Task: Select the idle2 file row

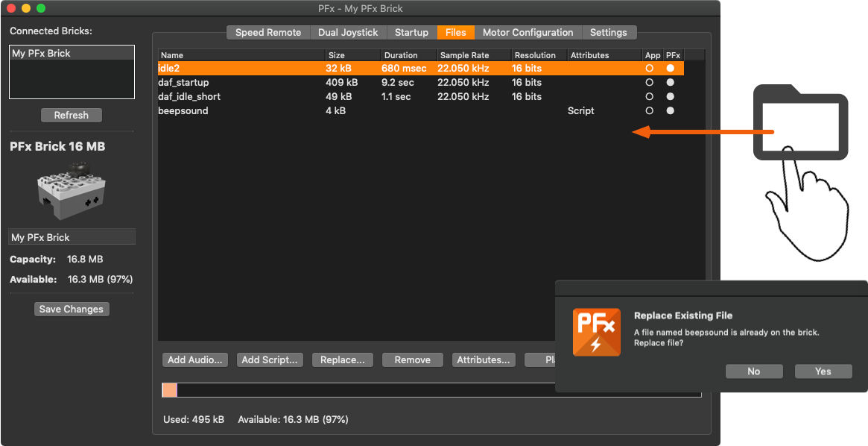Action: tap(421, 68)
